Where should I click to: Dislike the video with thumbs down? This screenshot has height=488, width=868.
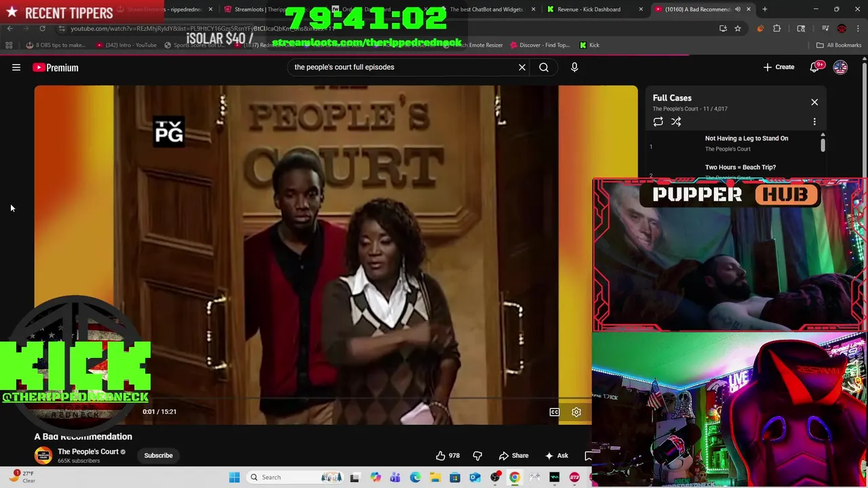click(477, 455)
